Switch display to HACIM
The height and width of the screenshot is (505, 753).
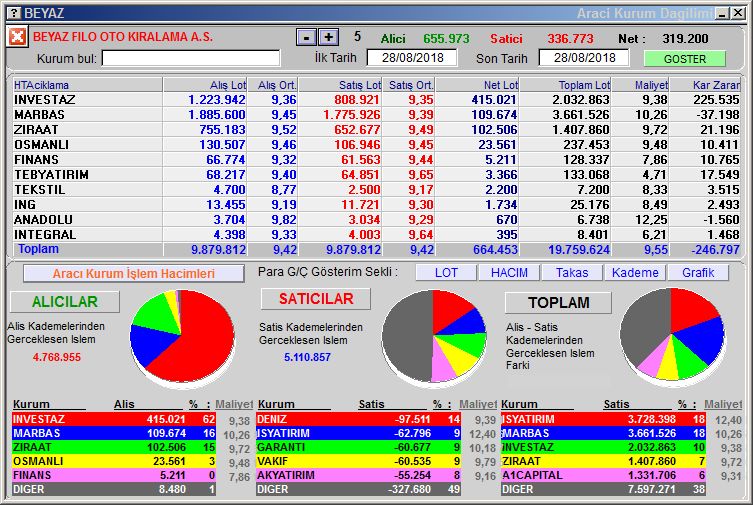click(x=509, y=273)
